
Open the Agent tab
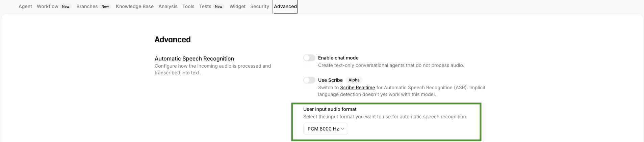click(x=25, y=6)
